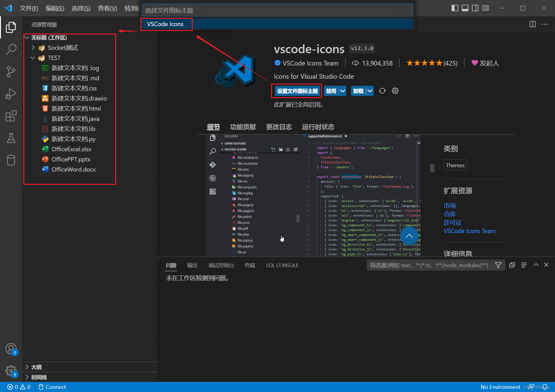Open the Source Control view

11,71
